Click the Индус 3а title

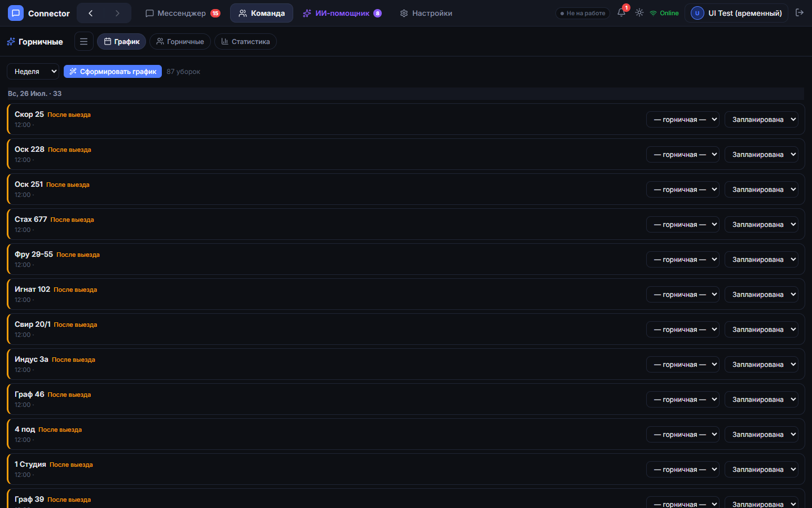tap(32, 359)
